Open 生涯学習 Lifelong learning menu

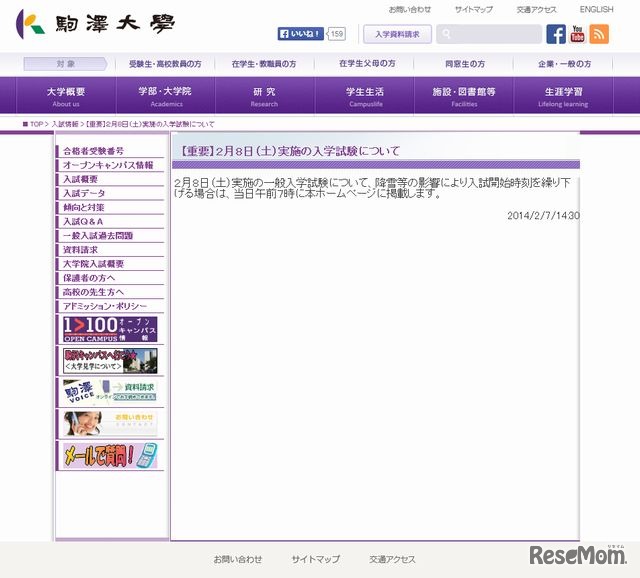coord(563,96)
